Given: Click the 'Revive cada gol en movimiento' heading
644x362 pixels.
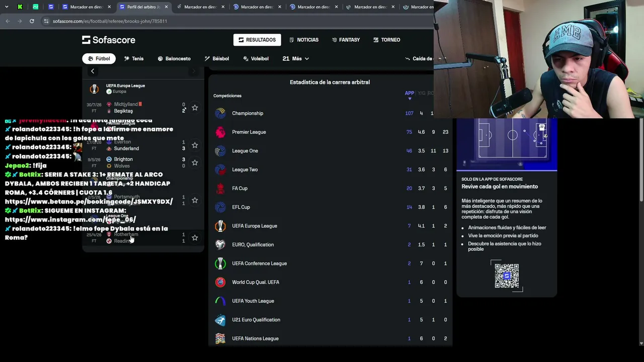Looking at the screenshot, I should 500,187.
